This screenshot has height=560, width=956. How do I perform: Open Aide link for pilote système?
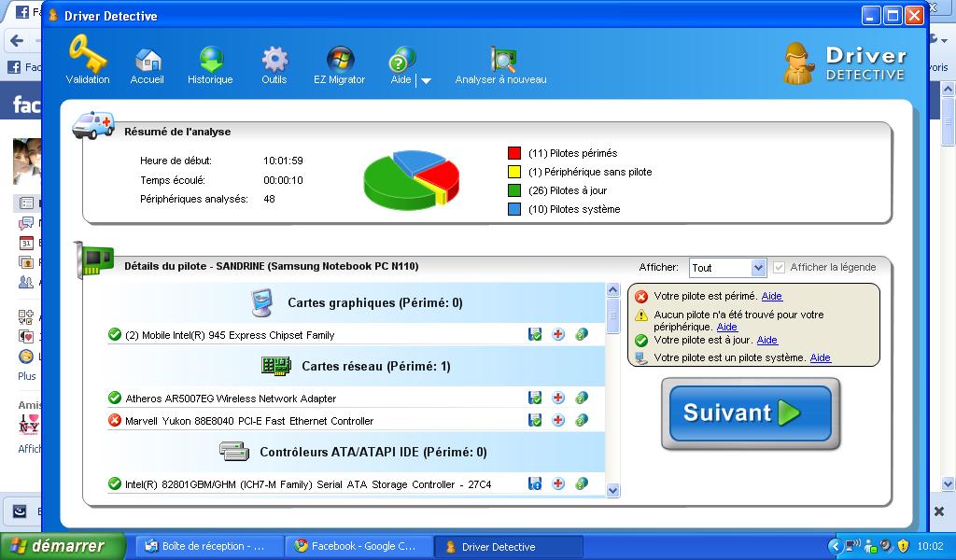pyautogui.click(x=820, y=357)
